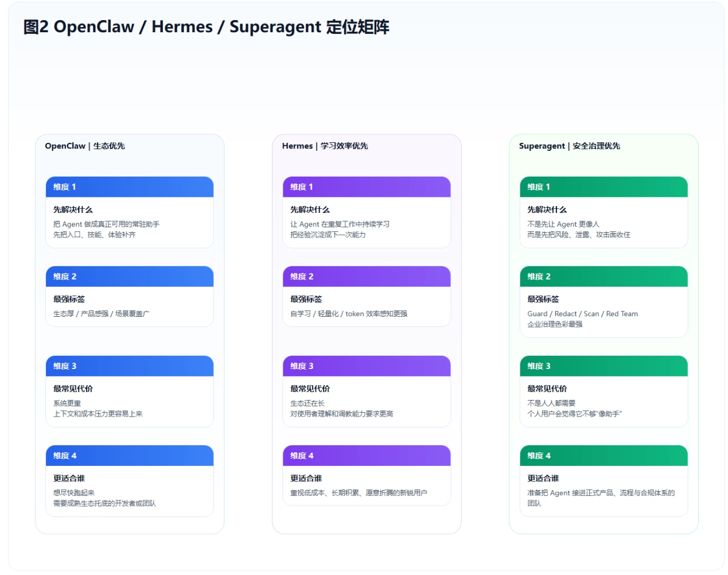Image resolution: width=728 pixels, height=575 pixels.
Task: Select the green "维度 4" header under Superagent
Action: pos(604,456)
